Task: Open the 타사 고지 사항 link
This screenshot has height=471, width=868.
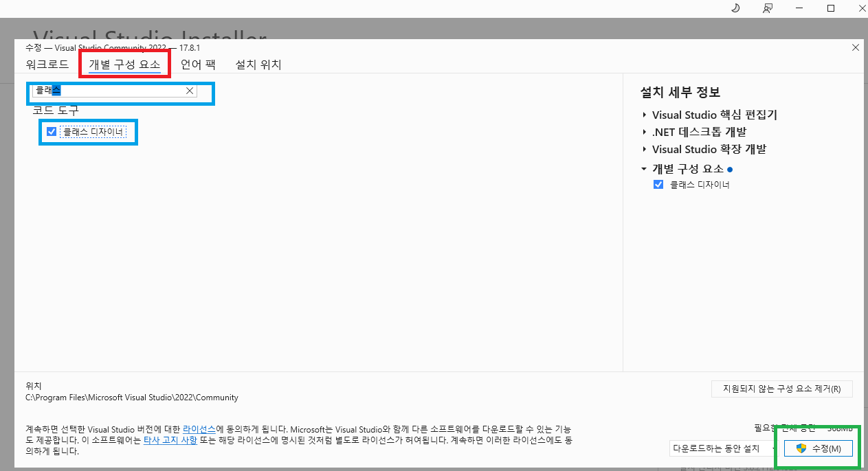Action: [170, 440]
